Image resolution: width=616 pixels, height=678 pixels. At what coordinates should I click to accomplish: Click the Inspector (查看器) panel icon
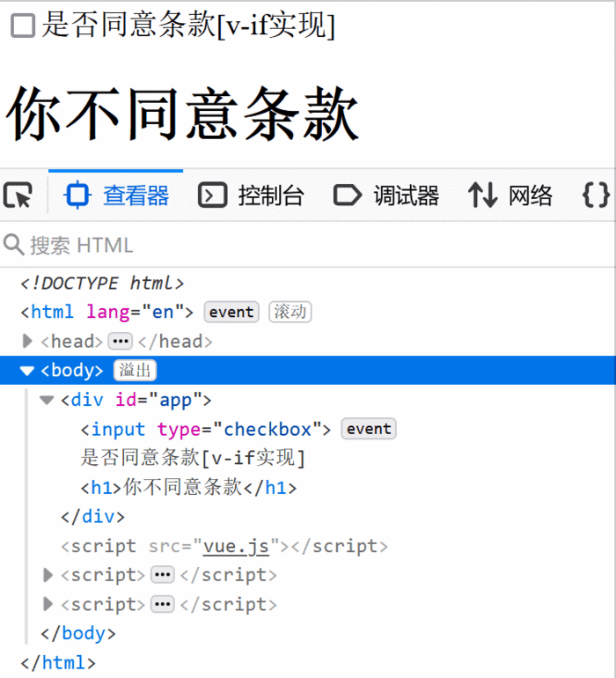(x=77, y=195)
